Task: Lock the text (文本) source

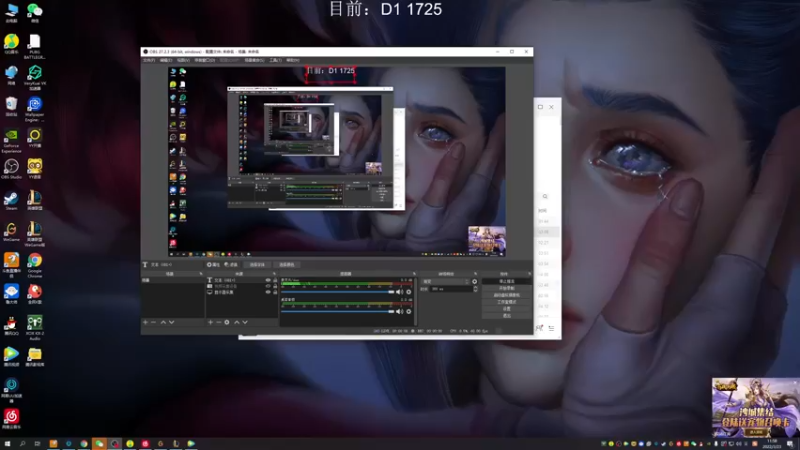Action: (276, 280)
